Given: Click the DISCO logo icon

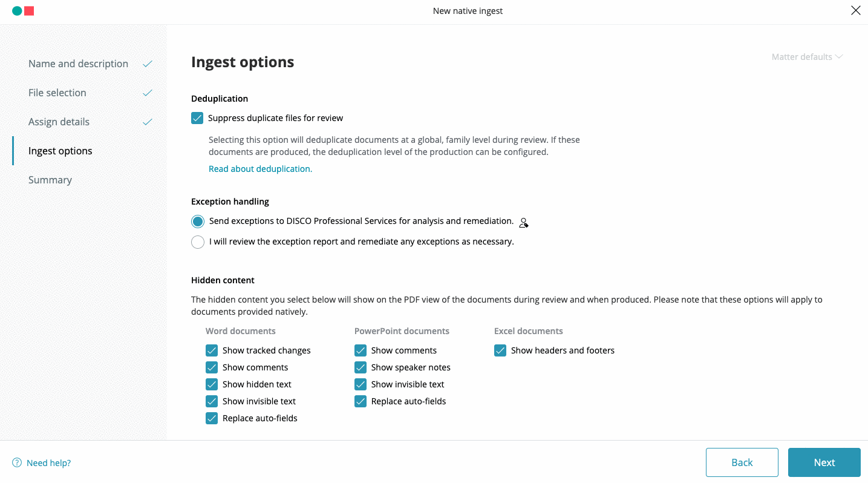Looking at the screenshot, I should point(23,11).
